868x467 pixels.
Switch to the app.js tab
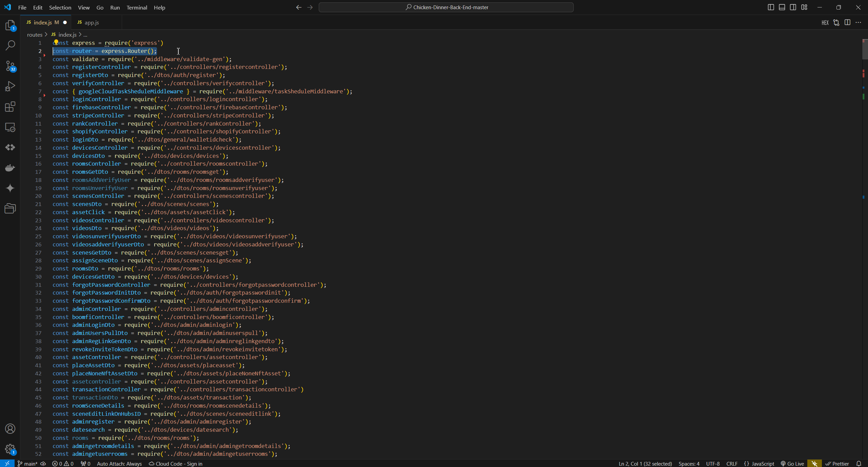[92, 22]
